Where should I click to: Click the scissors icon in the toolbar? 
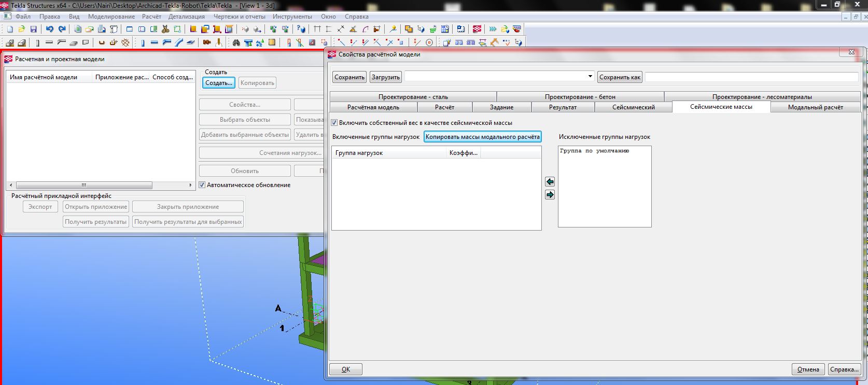(x=165, y=30)
